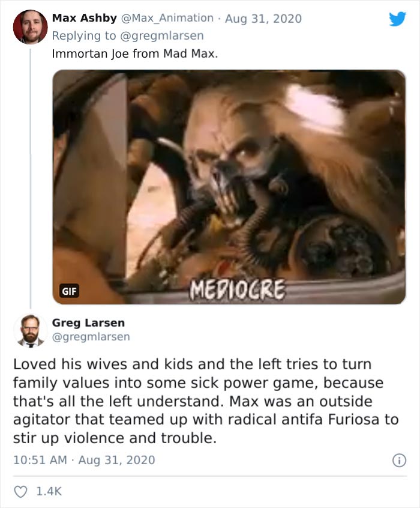Open Max Ashby's profile picture
420x508 pixels.
tap(31, 26)
